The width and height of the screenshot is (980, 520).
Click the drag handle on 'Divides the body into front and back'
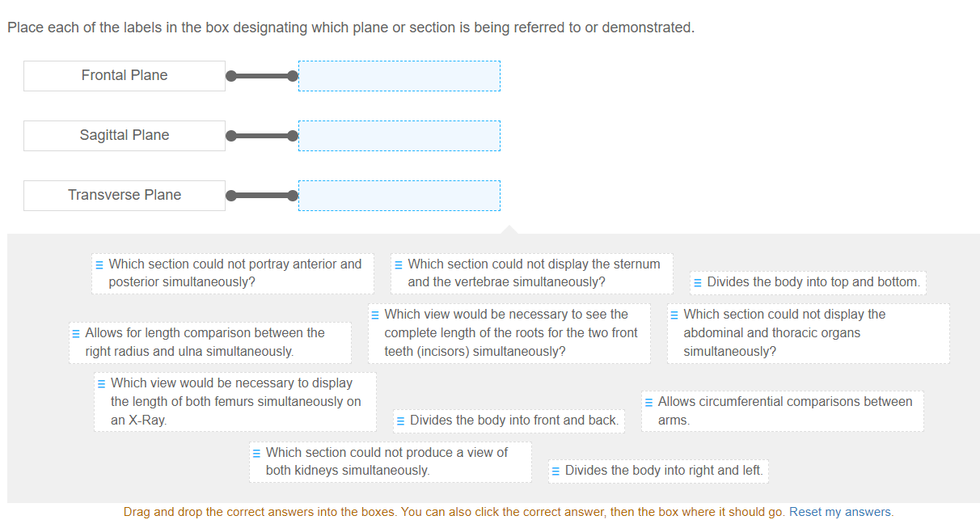click(x=399, y=421)
